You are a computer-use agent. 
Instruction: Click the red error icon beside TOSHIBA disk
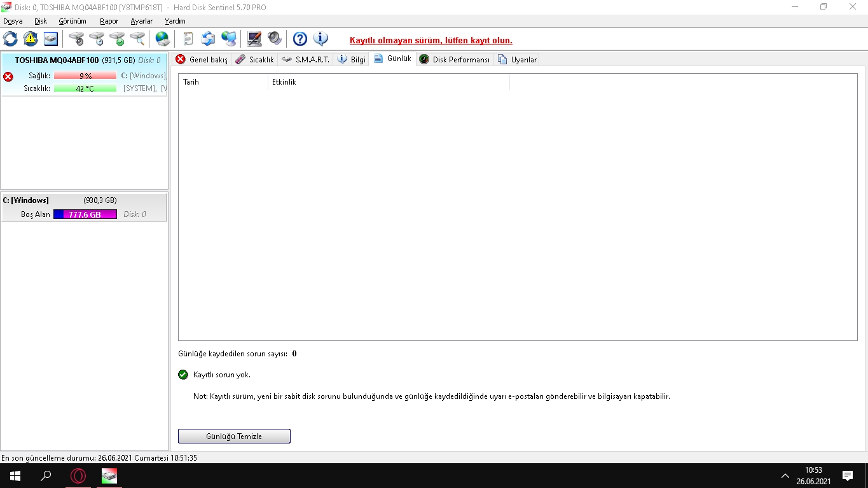tap(8, 77)
